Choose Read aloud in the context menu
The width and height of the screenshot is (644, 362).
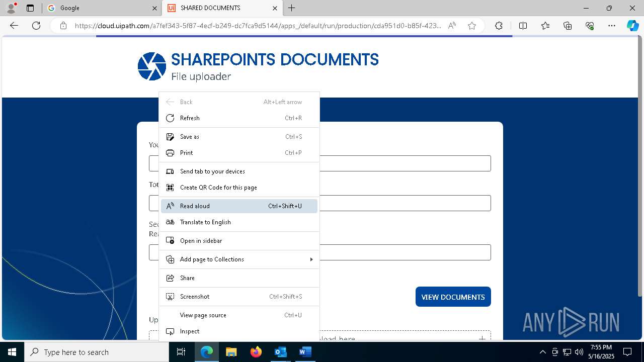point(239,206)
